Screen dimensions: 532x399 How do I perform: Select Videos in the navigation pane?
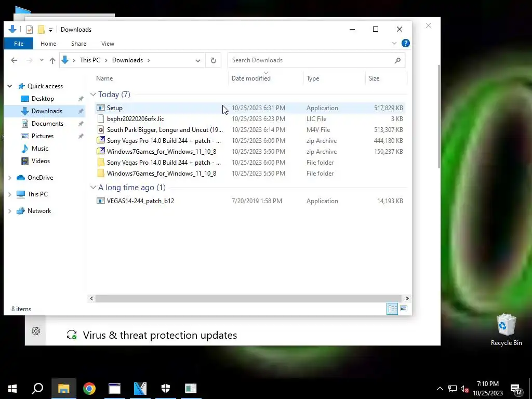(41, 161)
